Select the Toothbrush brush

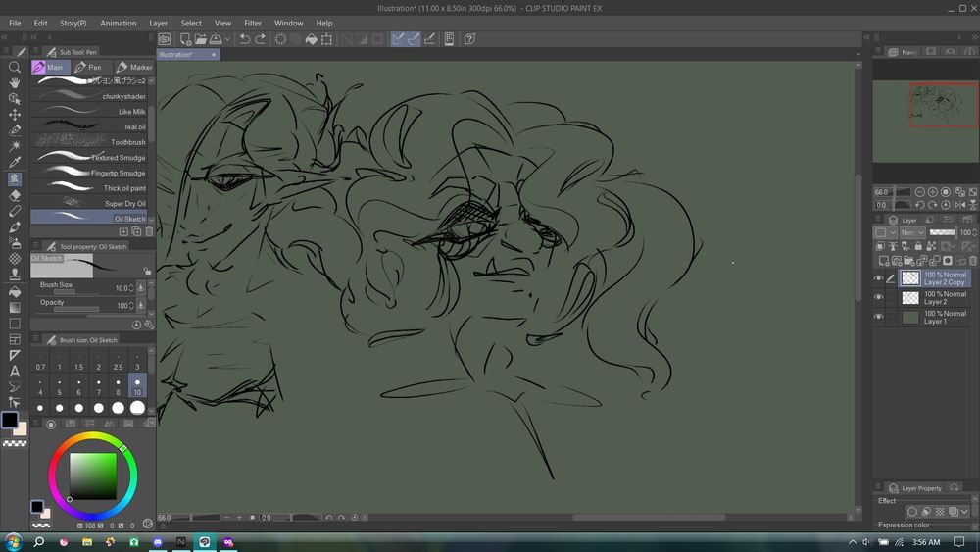[x=89, y=142]
